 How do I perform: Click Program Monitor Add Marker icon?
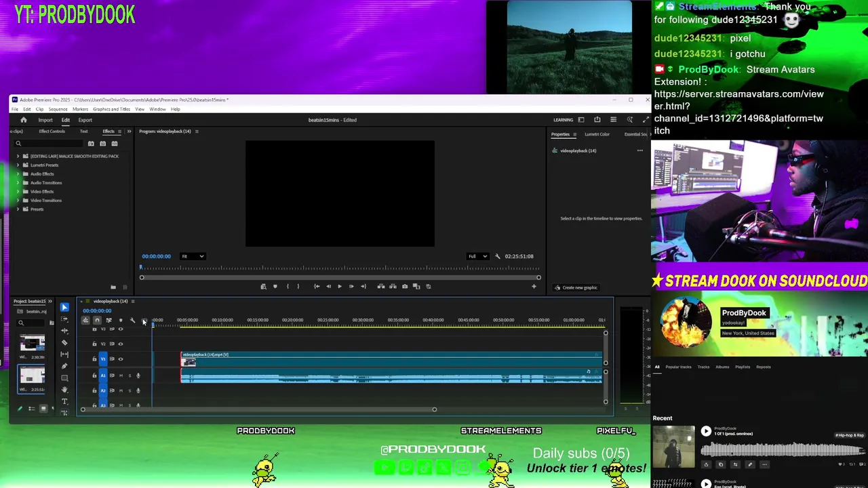coord(275,286)
